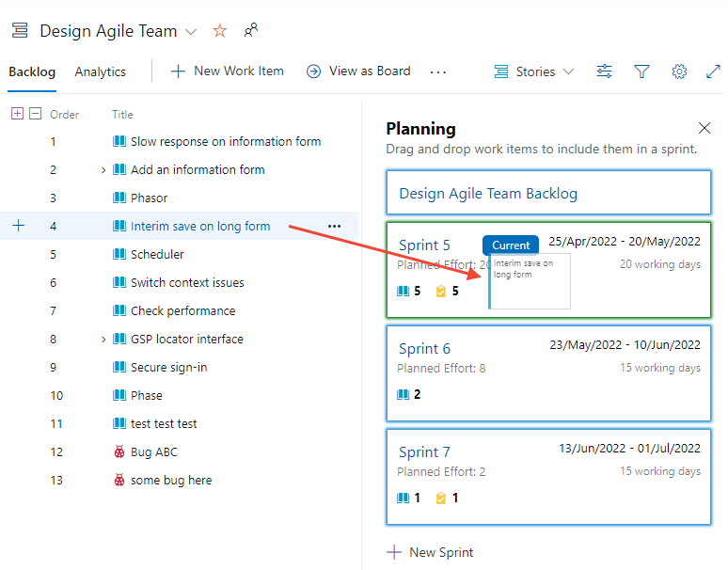Click the New Work Item button

coord(227,71)
